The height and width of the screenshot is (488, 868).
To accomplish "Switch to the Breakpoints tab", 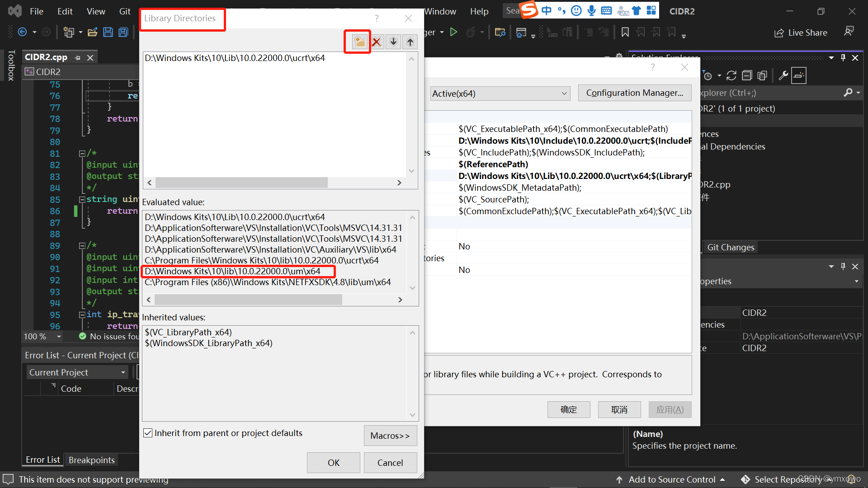I will point(91,460).
